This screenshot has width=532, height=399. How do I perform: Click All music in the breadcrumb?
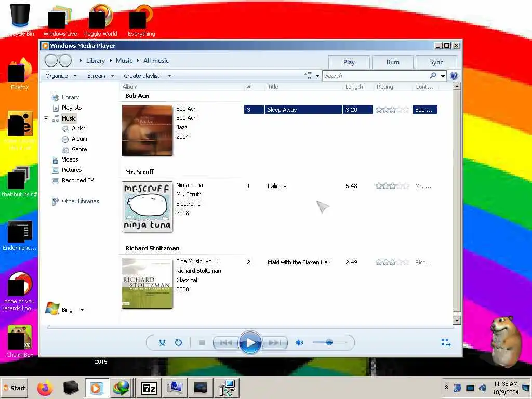click(156, 61)
